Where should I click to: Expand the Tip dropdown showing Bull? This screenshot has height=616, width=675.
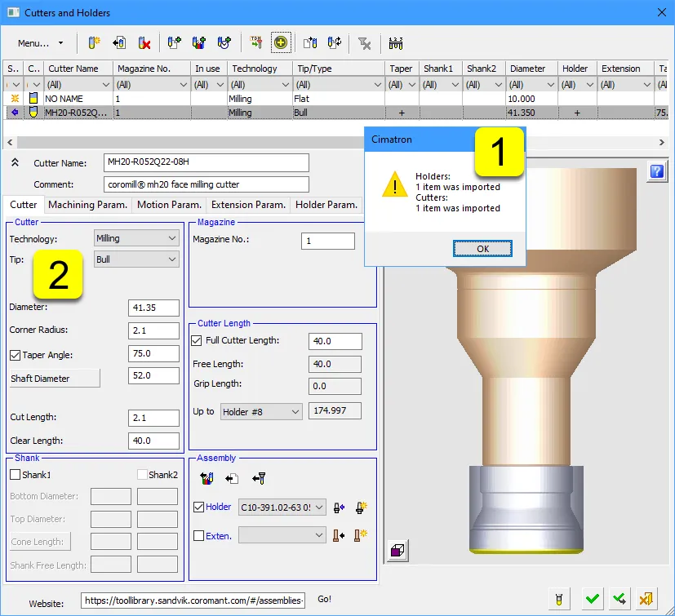click(136, 259)
